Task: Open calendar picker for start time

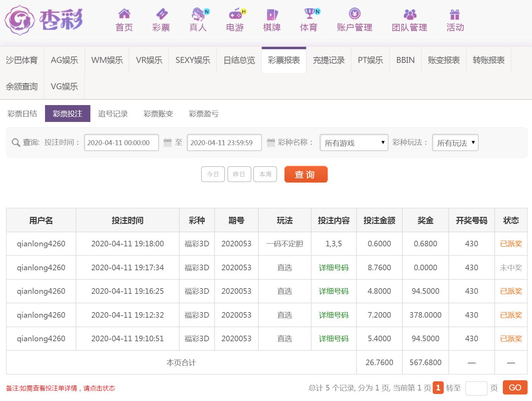Action: pyautogui.click(x=168, y=142)
